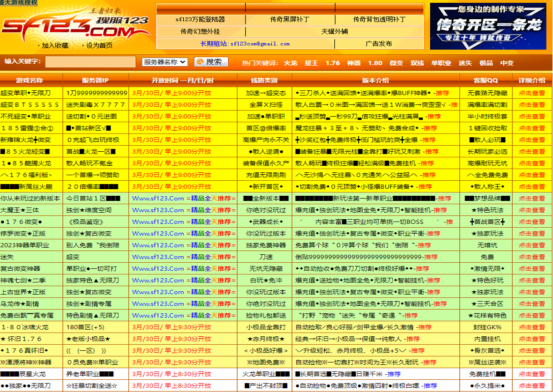Select the hot keyword 火龙
The width and height of the screenshot is (553, 392).
(x=291, y=63)
